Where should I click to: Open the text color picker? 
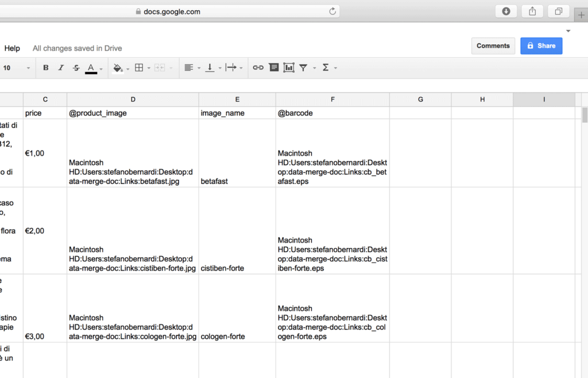pos(91,68)
